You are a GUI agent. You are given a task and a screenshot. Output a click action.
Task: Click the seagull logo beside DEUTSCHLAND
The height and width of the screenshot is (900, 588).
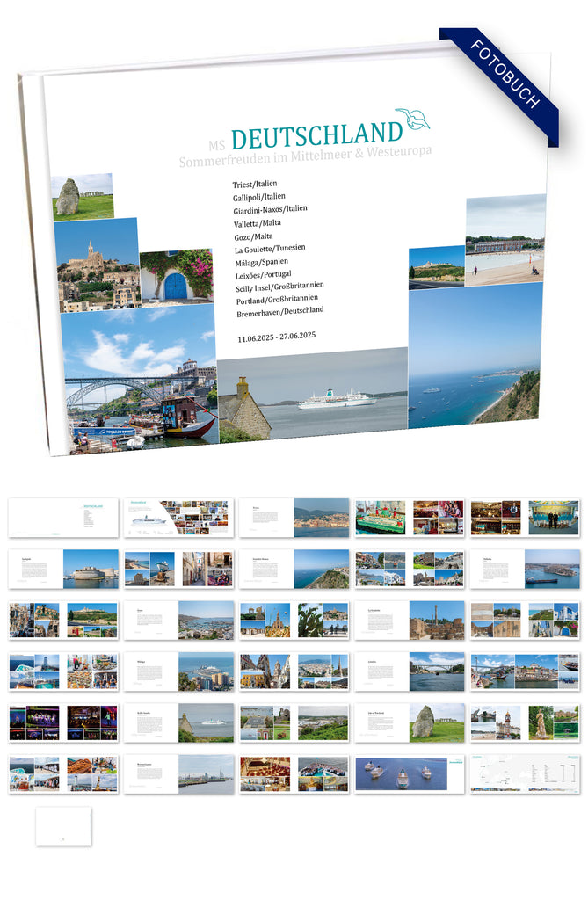click(x=411, y=119)
